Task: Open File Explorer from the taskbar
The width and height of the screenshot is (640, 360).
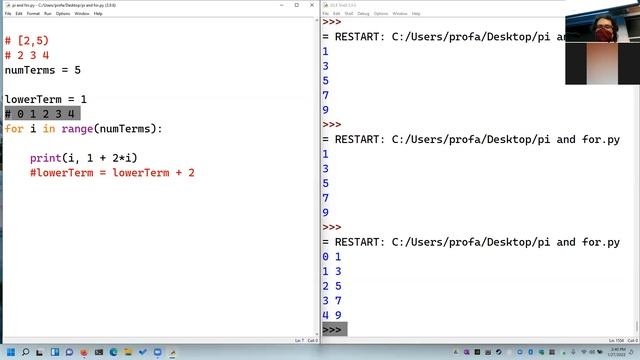Action: point(128,352)
